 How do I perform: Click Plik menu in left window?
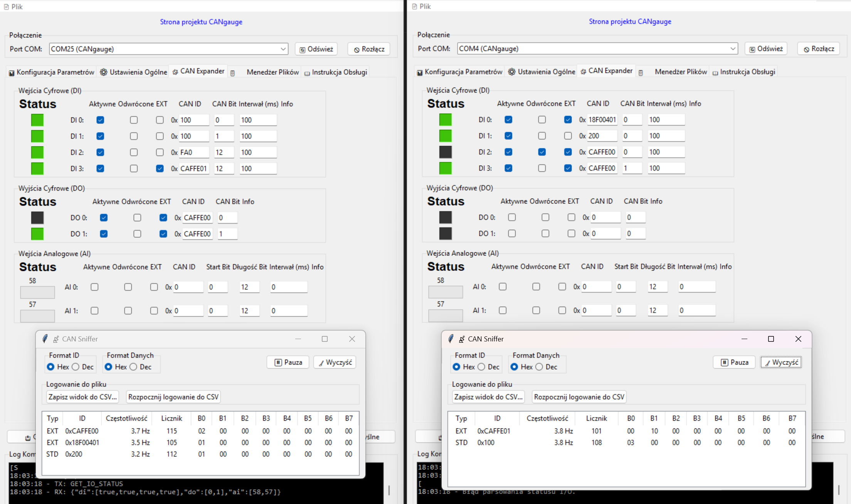pyautogui.click(x=13, y=7)
